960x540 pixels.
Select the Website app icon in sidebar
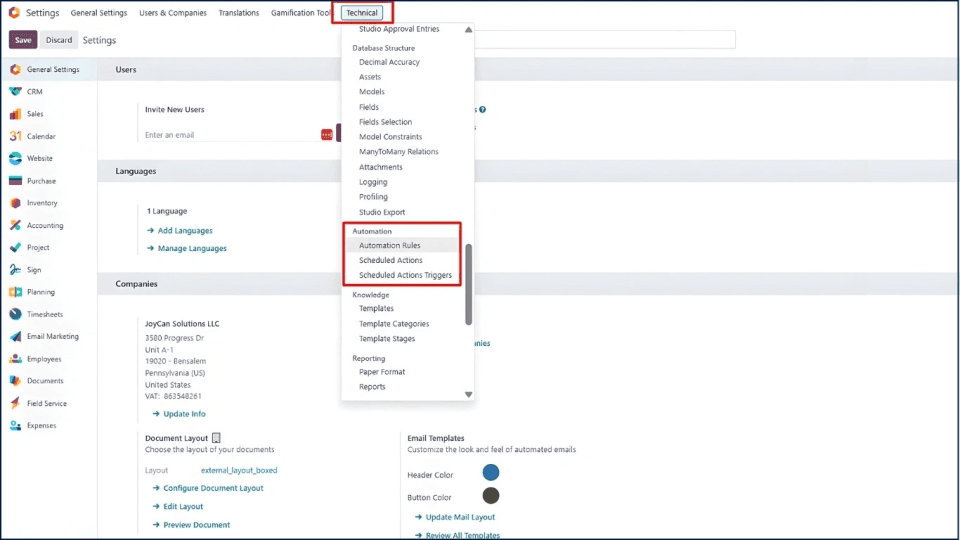pyautogui.click(x=15, y=158)
